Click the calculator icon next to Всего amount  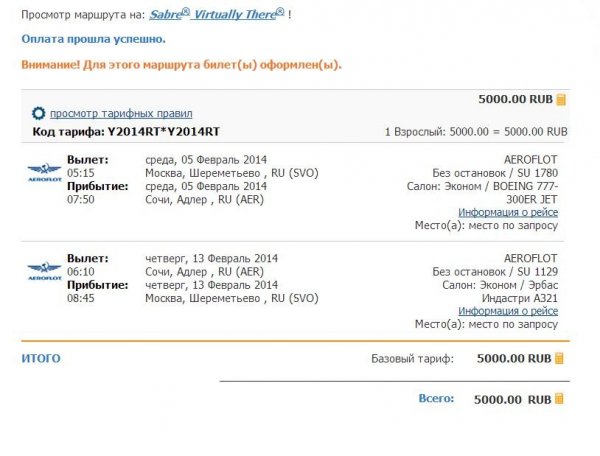point(561,399)
